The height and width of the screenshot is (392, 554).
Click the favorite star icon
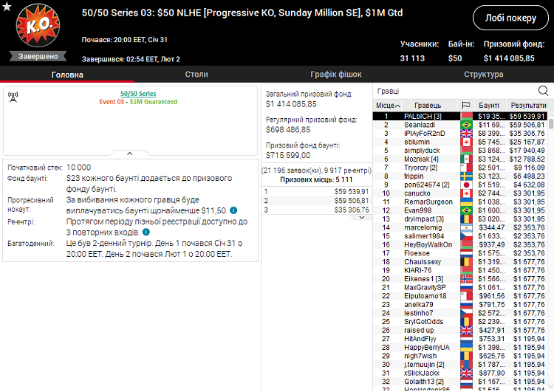(7, 7)
